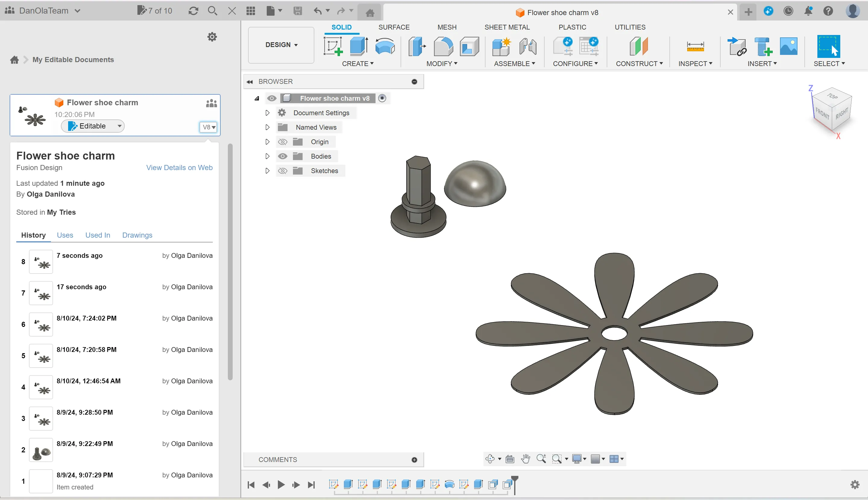Expand the Named Views node

pyautogui.click(x=267, y=127)
